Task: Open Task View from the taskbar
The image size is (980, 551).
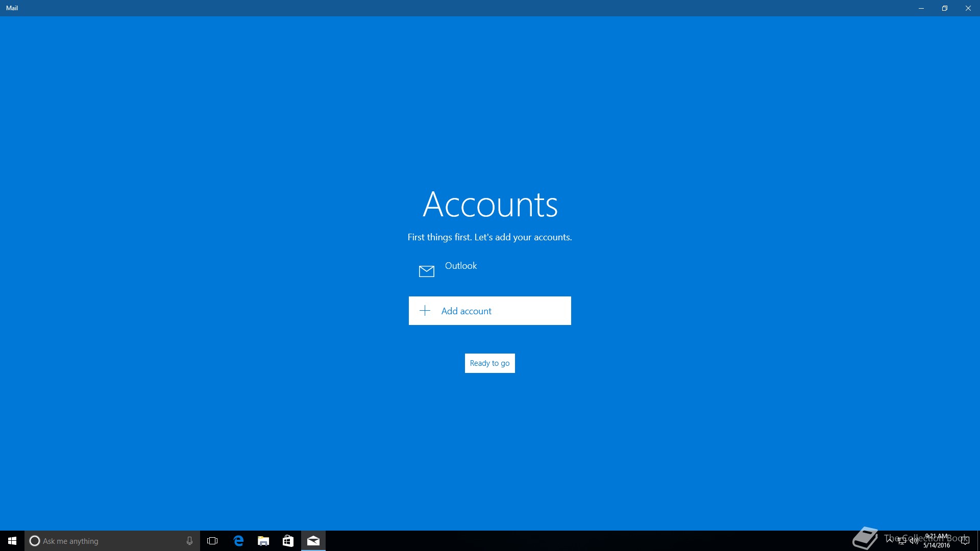Action: coord(212,541)
